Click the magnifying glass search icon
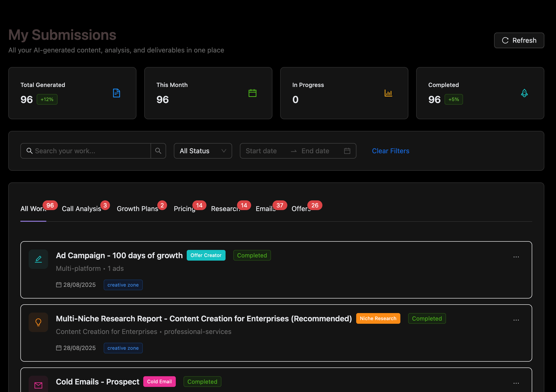 click(158, 151)
